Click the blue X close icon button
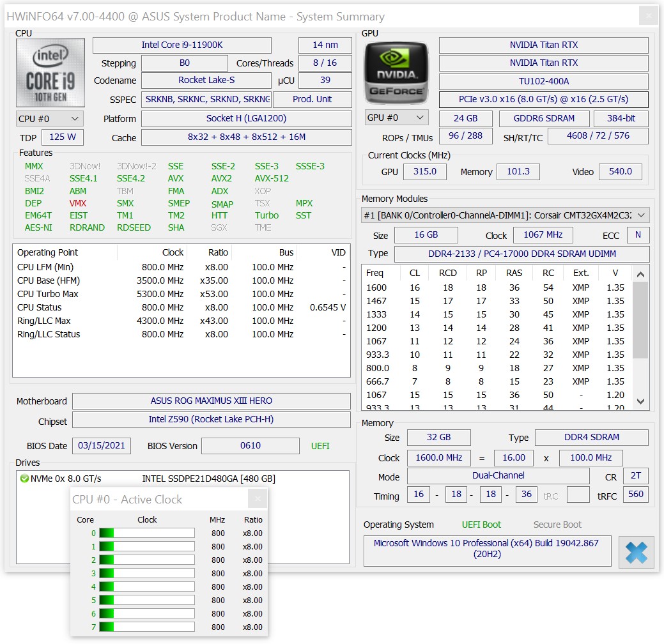 pyautogui.click(x=636, y=552)
